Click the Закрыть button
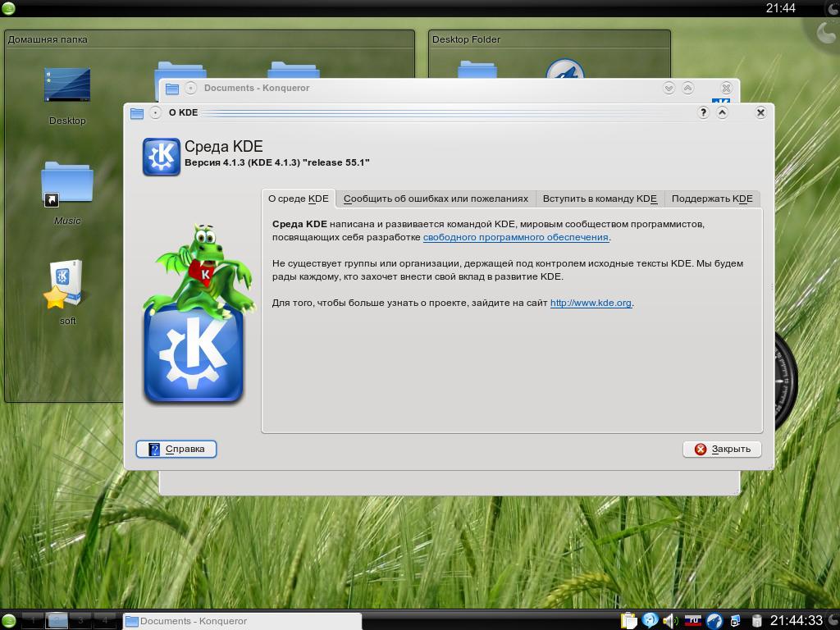 (x=722, y=449)
